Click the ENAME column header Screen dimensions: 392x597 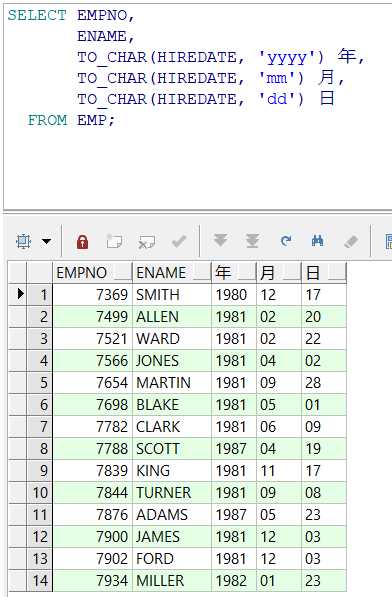coord(172,273)
